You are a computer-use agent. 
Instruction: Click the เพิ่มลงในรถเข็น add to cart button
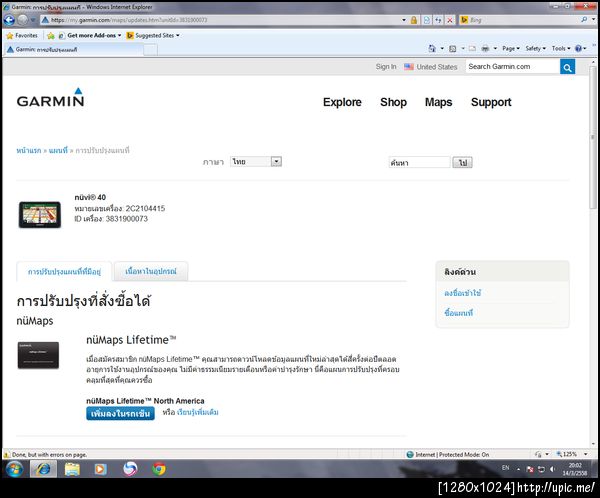(120, 413)
